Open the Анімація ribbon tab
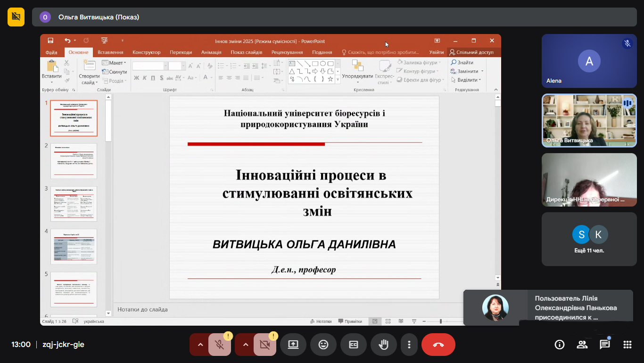 [x=211, y=52]
